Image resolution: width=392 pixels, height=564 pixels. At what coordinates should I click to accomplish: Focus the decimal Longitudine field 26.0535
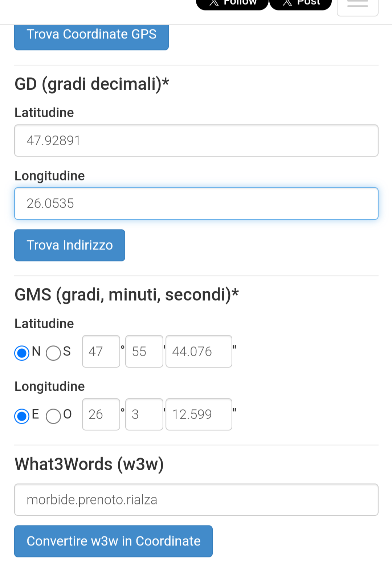coord(196,203)
